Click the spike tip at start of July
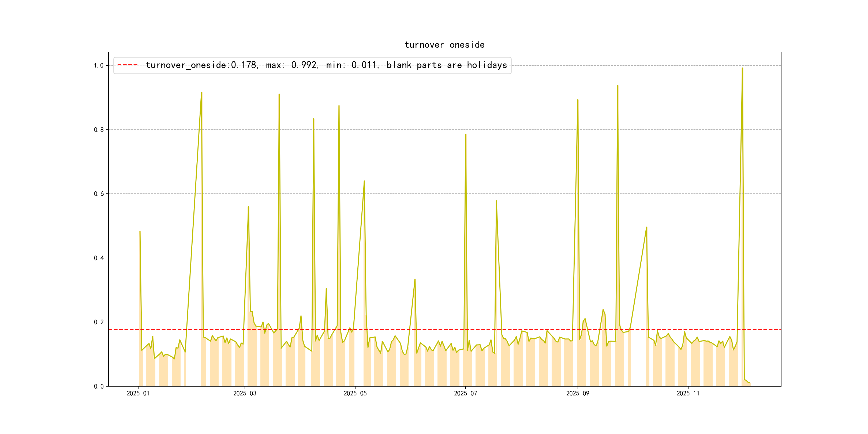The width and height of the screenshot is (868, 434). [x=465, y=134]
